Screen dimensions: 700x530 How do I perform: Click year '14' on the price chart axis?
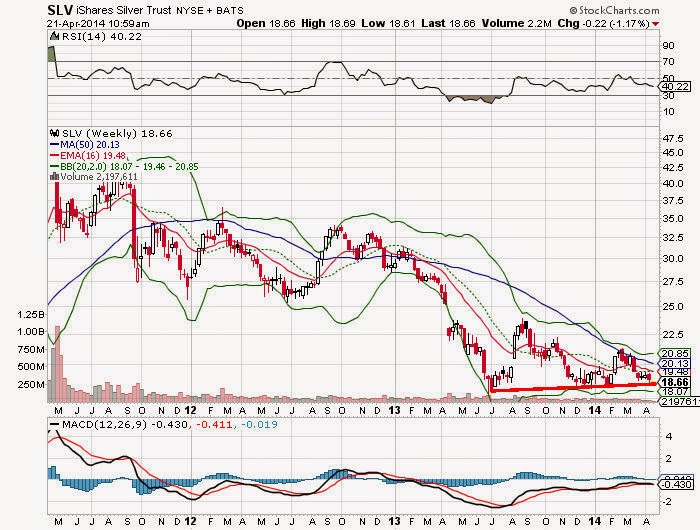pos(594,410)
